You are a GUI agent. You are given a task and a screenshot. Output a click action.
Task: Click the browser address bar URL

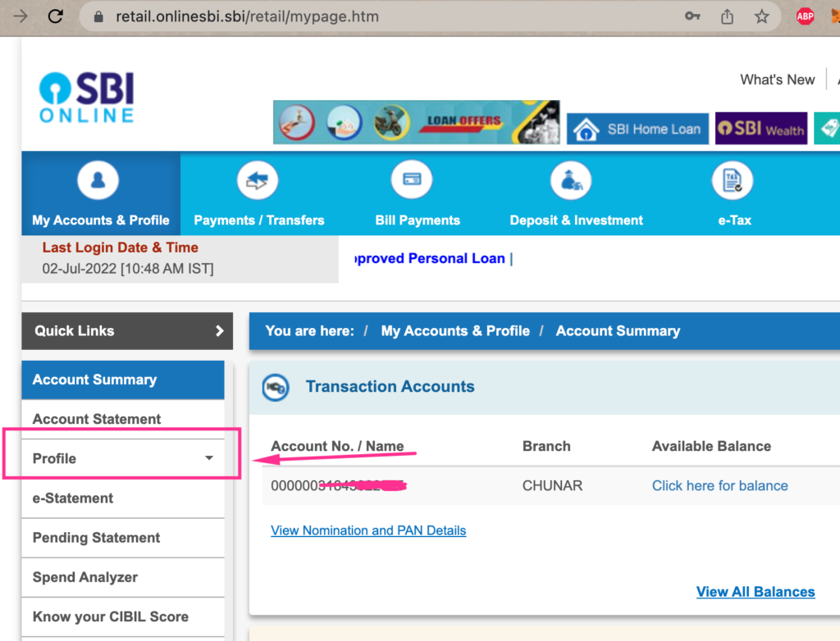(x=246, y=16)
